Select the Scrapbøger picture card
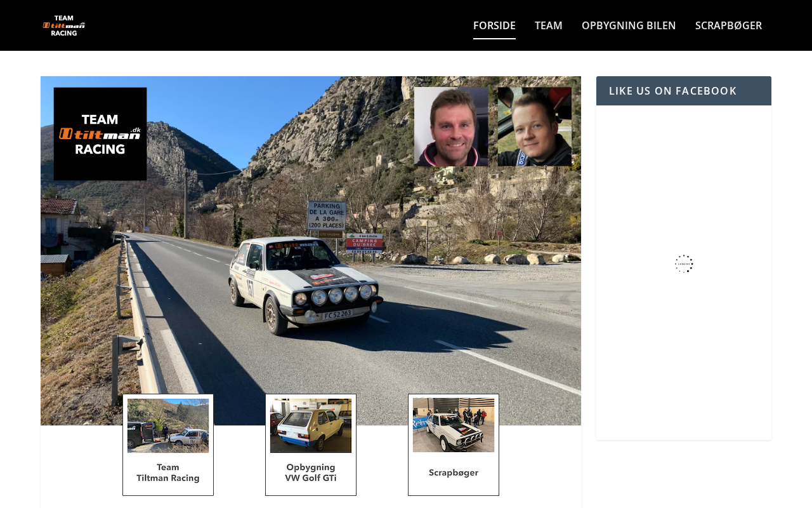Screen dimensions: 812x508 454,444
